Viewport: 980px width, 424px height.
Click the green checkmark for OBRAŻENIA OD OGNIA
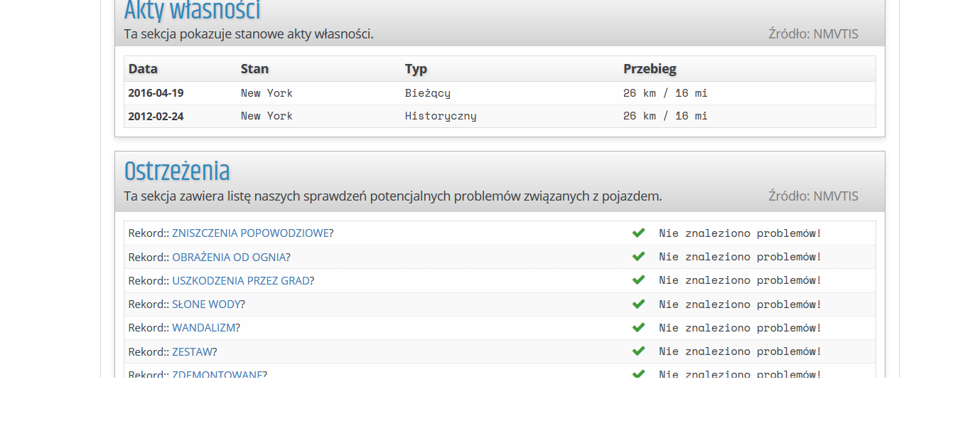pos(638,256)
